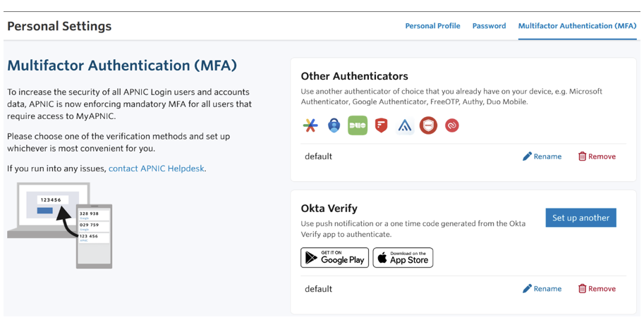
Task: Click the laptop and phone code illustration
Action: pyautogui.click(x=59, y=225)
